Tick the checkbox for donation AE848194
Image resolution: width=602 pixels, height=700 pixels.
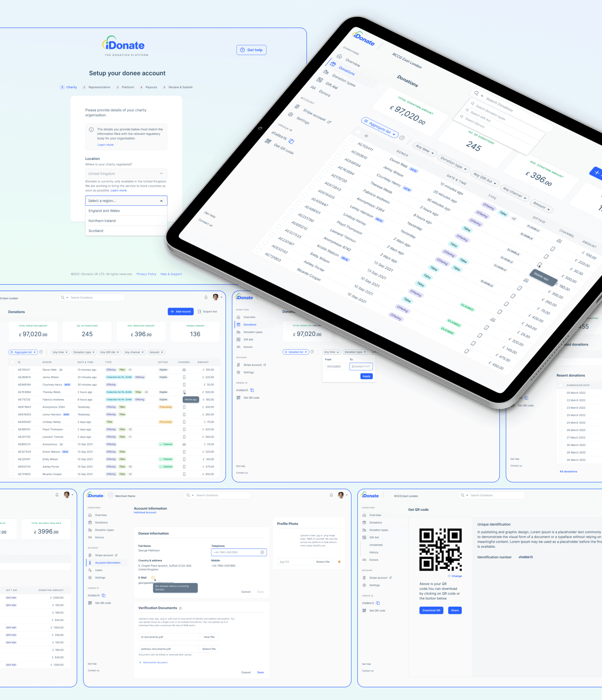tap(12, 385)
